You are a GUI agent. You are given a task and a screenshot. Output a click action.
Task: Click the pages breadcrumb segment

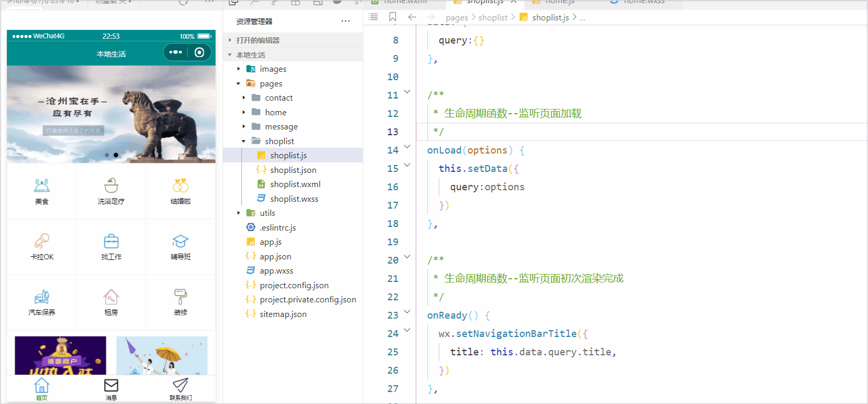pos(457,18)
